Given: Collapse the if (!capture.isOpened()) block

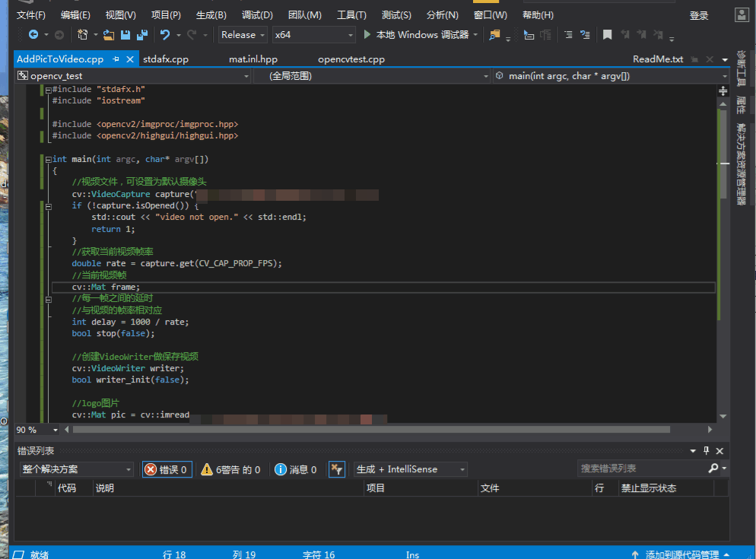Looking at the screenshot, I should coord(48,206).
